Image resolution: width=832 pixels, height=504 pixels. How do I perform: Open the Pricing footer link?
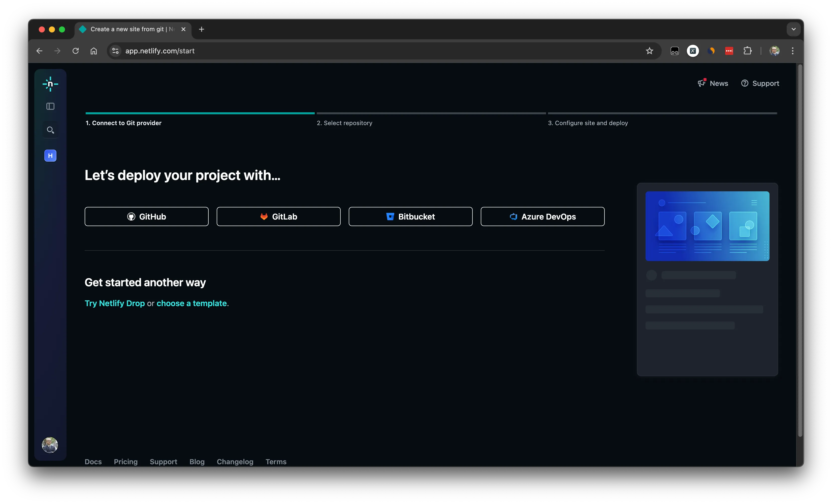126,461
